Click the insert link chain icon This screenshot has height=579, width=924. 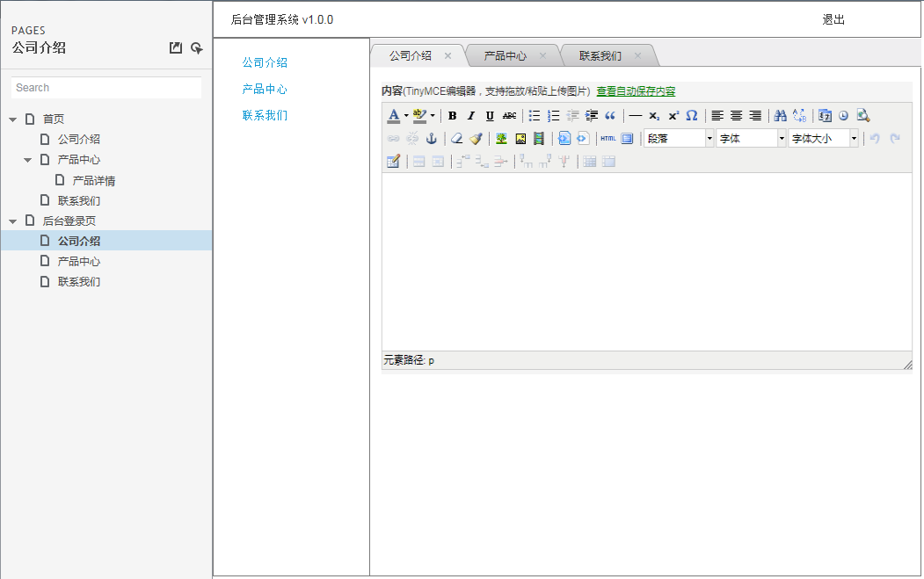tap(393, 139)
